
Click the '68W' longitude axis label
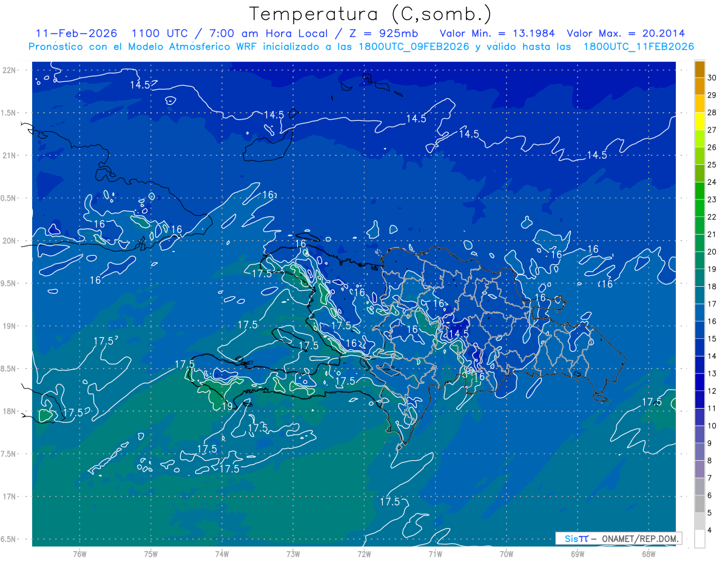pyautogui.click(x=649, y=554)
